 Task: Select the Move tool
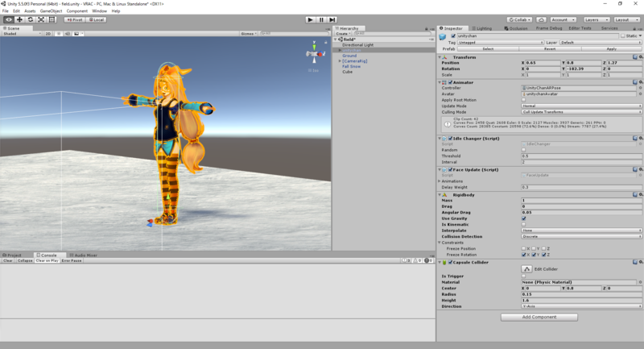coord(19,19)
